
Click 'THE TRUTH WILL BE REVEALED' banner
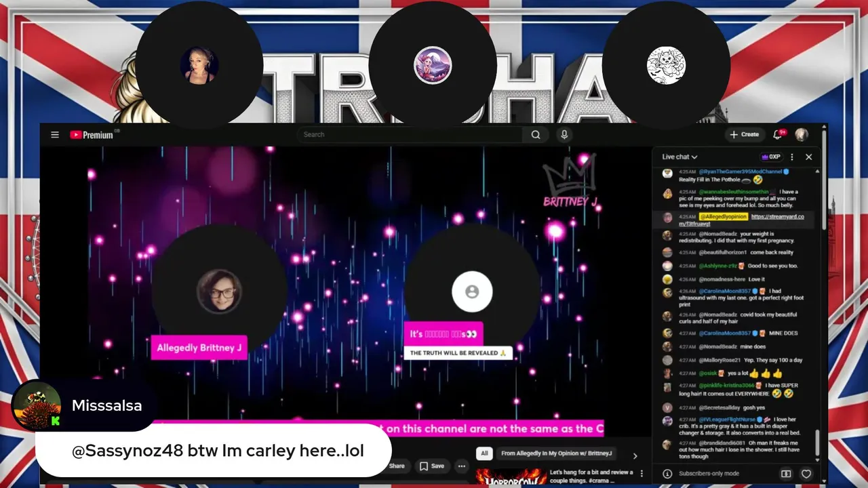coord(458,353)
